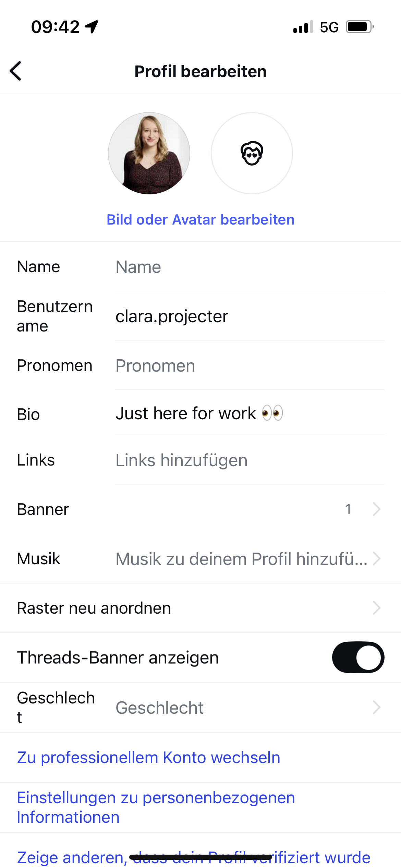
Task: Expand the Musik row chevron
Action: coord(376,558)
